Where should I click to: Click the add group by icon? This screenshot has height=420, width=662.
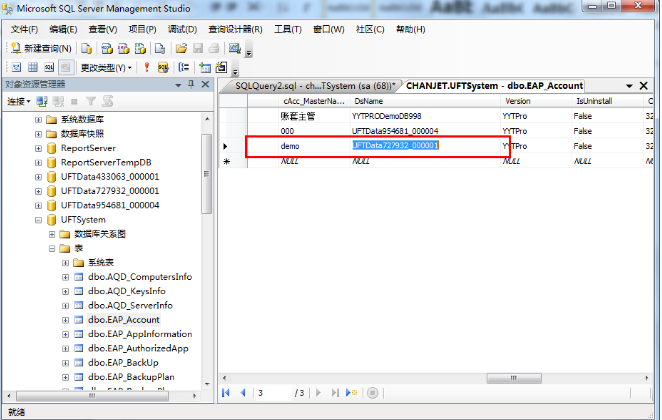[x=184, y=67]
